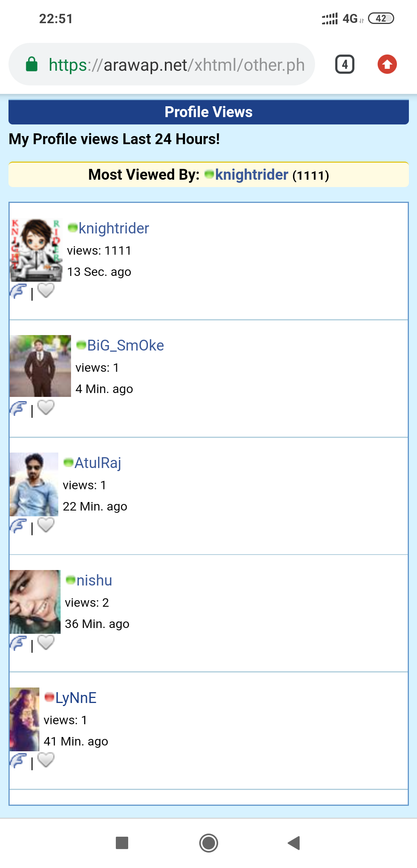Click the blue feather icon under nishu
The image size is (417, 868).
(18, 644)
